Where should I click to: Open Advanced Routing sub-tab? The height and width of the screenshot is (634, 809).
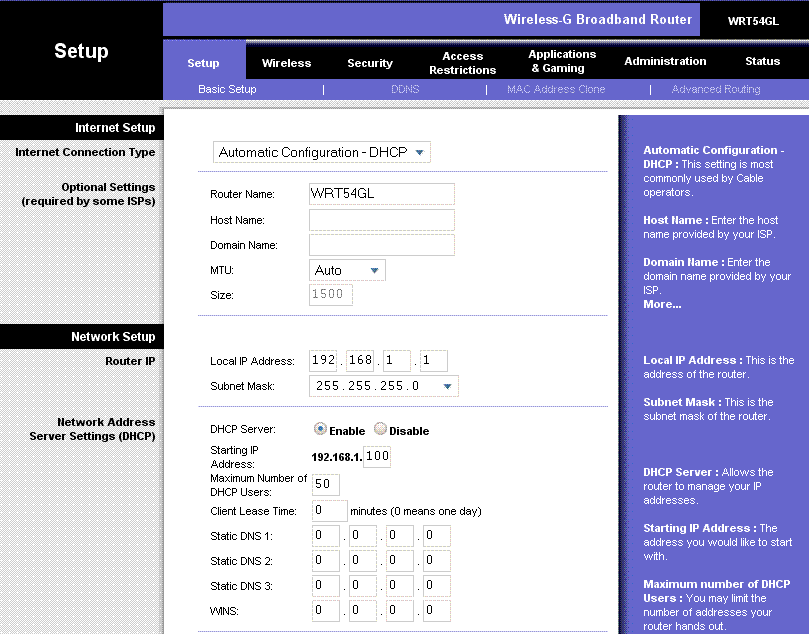tap(716, 89)
